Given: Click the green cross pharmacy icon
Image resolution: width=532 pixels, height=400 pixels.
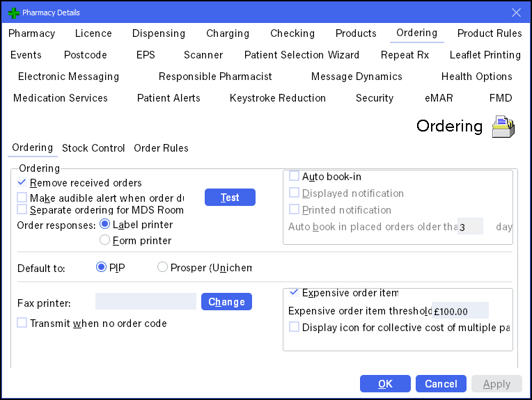Looking at the screenshot, I should coord(12,13).
